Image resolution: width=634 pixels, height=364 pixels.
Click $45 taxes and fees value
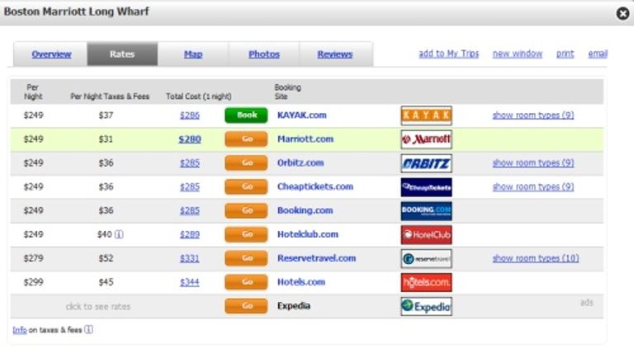[106, 282]
